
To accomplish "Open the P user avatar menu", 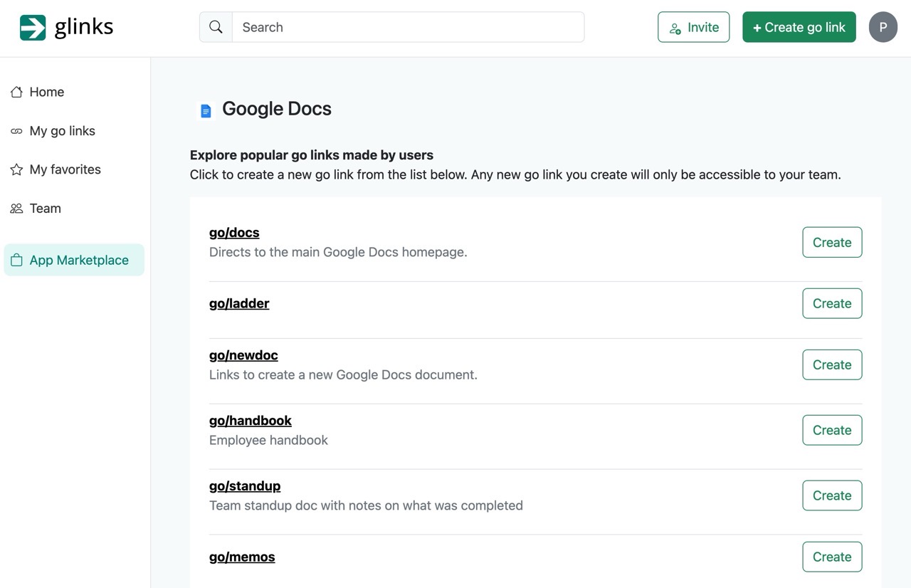I will [883, 27].
